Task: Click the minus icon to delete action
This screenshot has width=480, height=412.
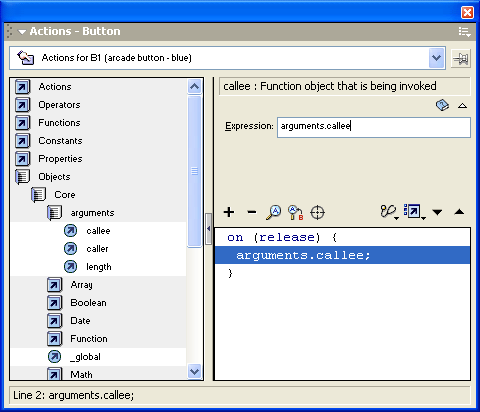Action: [x=252, y=212]
